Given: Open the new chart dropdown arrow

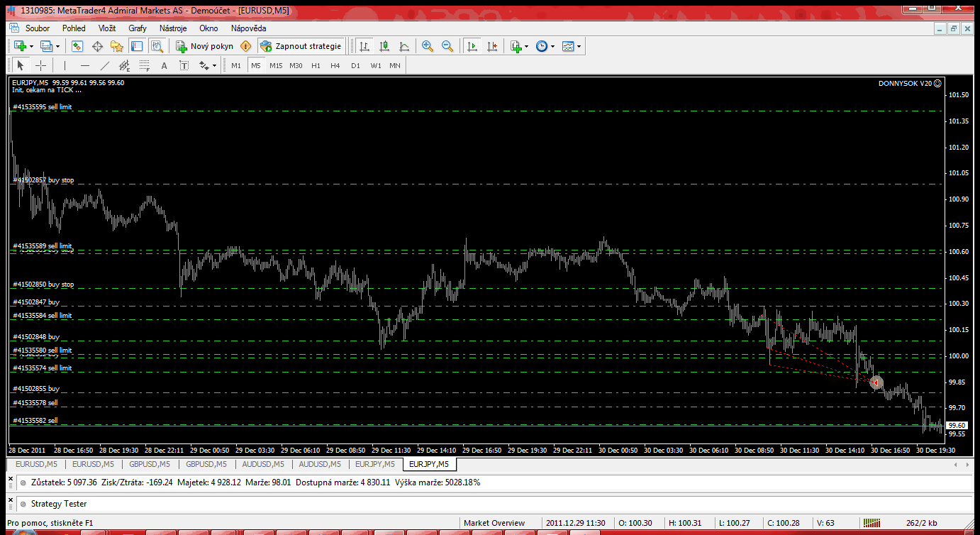Looking at the screenshot, I should (x=30, y=46).
